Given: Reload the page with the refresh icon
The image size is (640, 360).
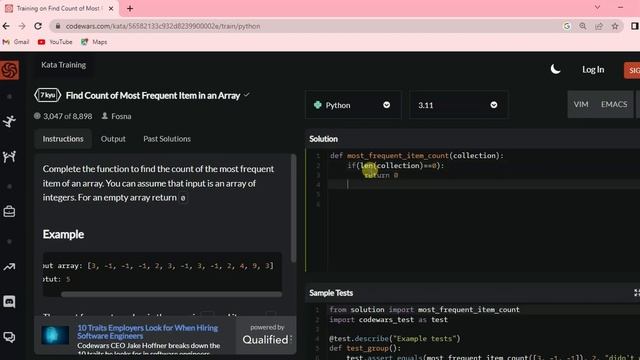Looking at the screenshot, I should pyautogui.click(x=38, y=26).
